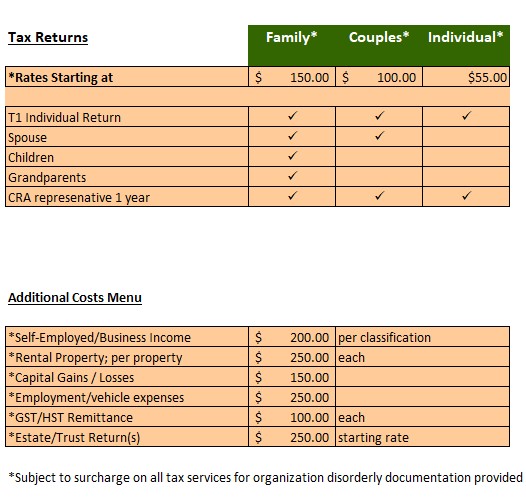
Task: Click the Family checkmark for Grandparents
Action: click(292, 176)
